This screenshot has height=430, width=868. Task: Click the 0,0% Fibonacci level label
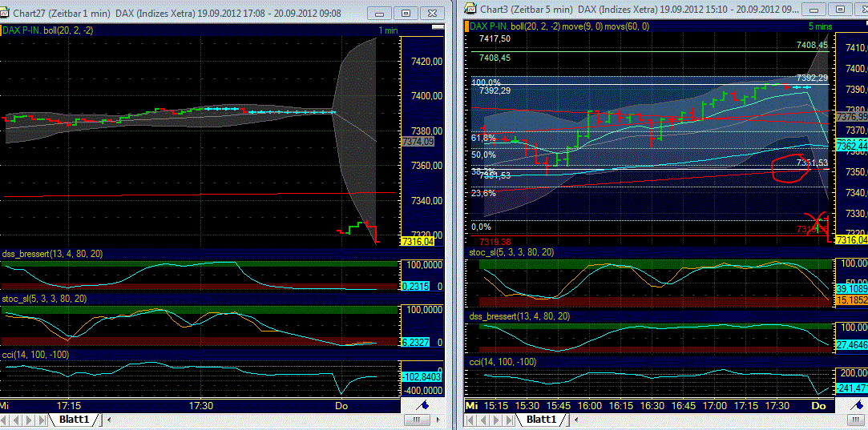point(481,227)
